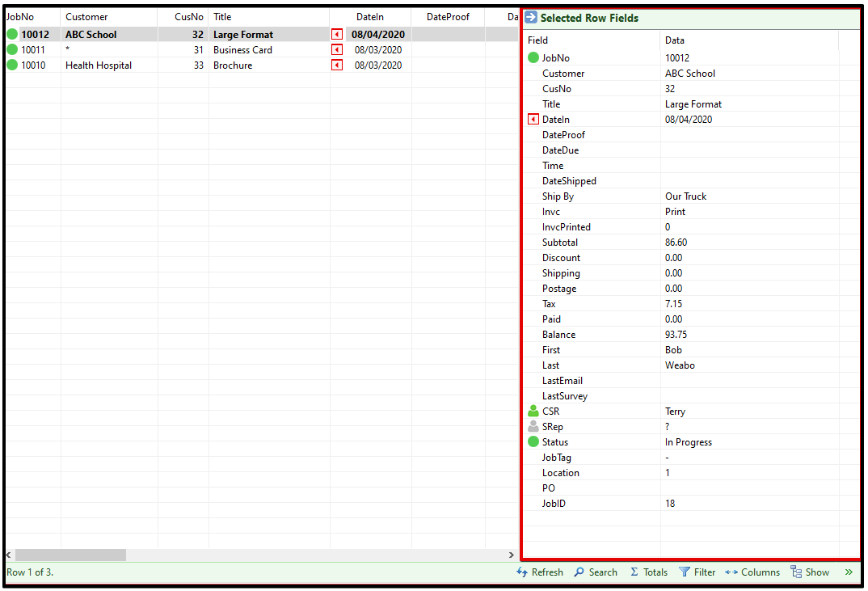Click red arrow icon next to DateIn field
Image resolution: width=868 pixels, height=591 pixels.
[533, 119]
